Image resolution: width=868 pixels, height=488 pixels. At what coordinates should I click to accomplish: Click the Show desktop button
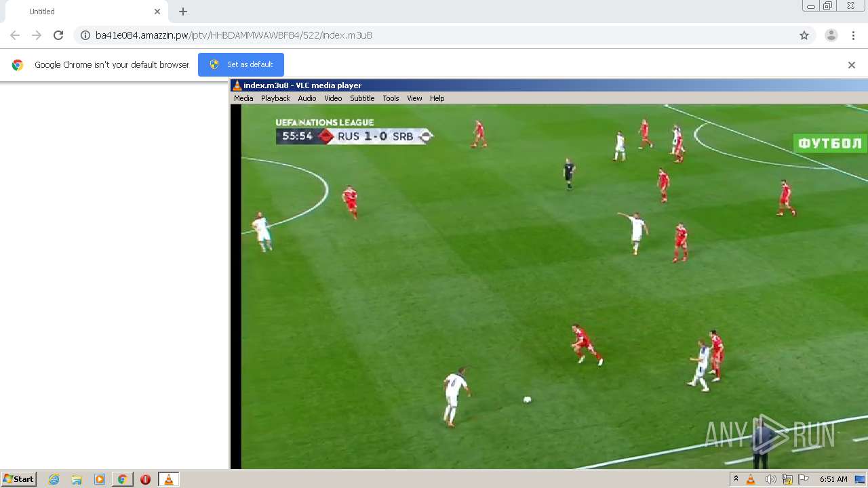pos(860,479)
